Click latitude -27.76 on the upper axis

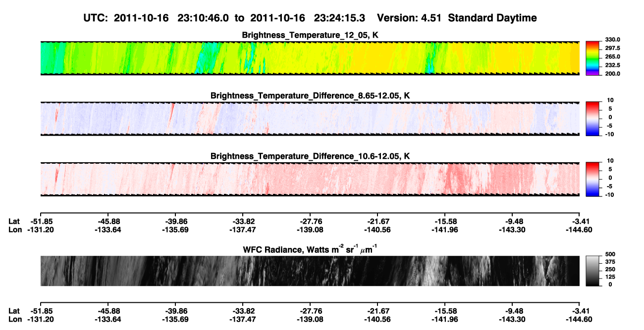click(x=310, y=221)
